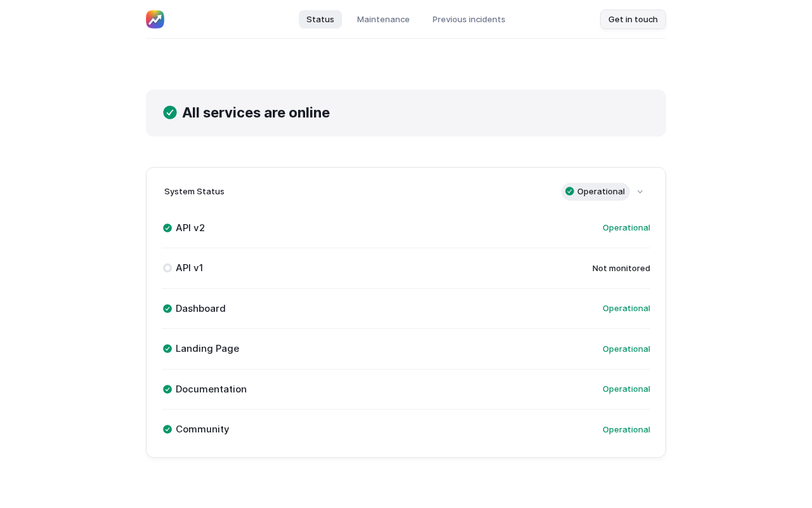Click the green check beside API v2
The image size is (812, 508).
tap(167, 228)
